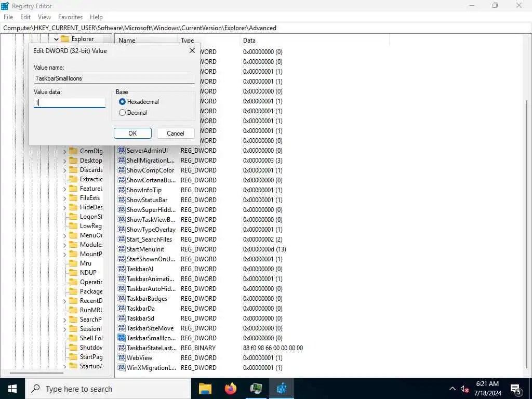Click the TaskbarStateLast binary value icon
532x399 pixels.
(x=122, y=348)
